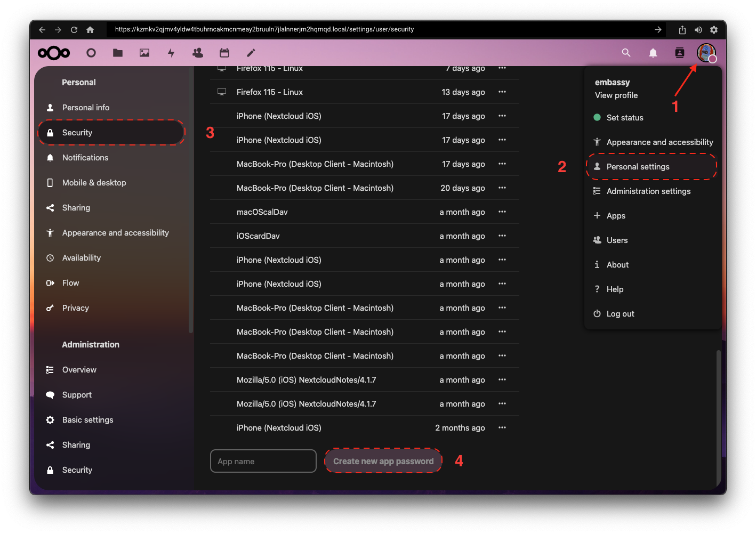756x534 pixels.
Task: Open the Files app folder icon
Action: point(118,53)
